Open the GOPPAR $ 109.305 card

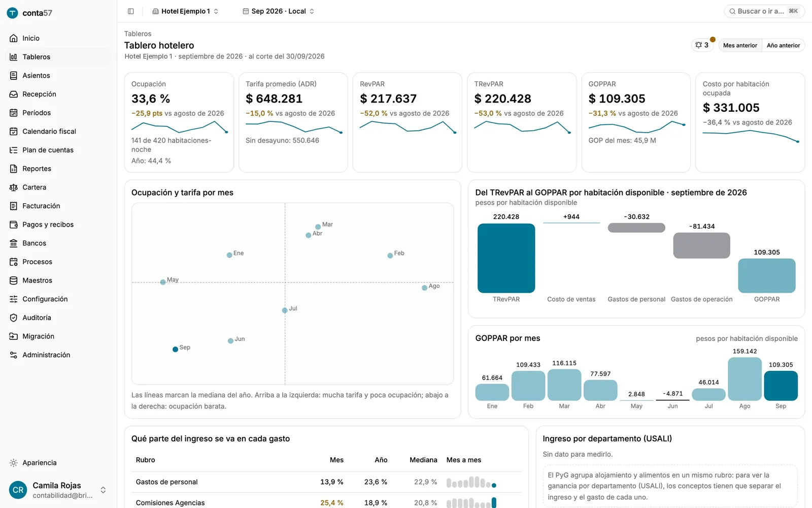tap(635, 122)
